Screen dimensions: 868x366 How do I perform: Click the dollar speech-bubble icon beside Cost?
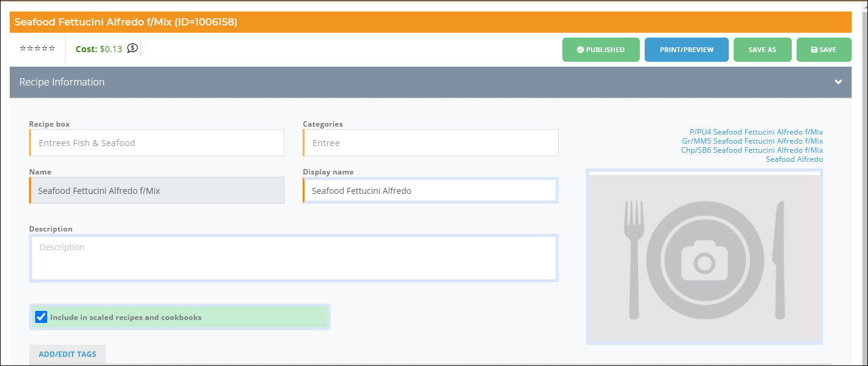[x=132, y=48]
